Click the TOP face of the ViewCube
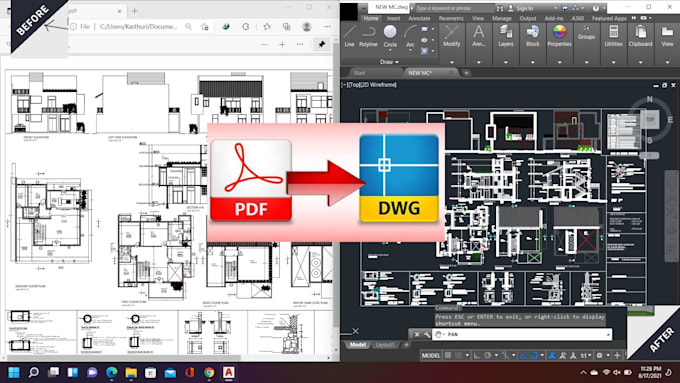This screenshot has height=383, width=680. point(650,119)
